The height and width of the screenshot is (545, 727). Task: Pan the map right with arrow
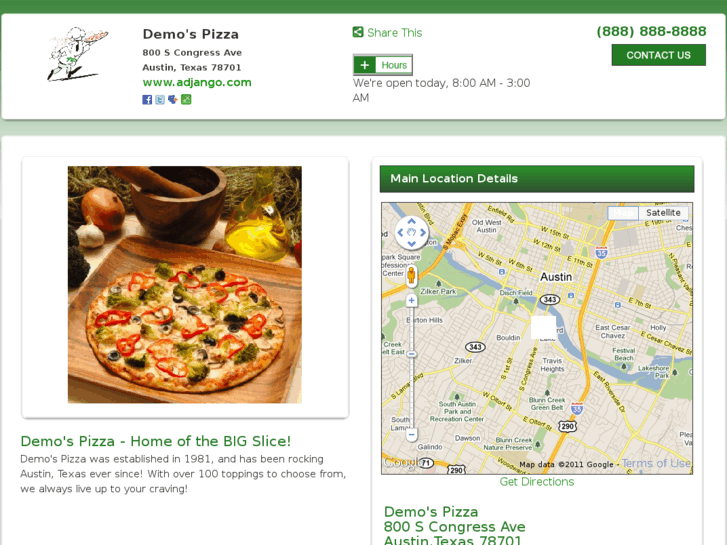[423, 232]
